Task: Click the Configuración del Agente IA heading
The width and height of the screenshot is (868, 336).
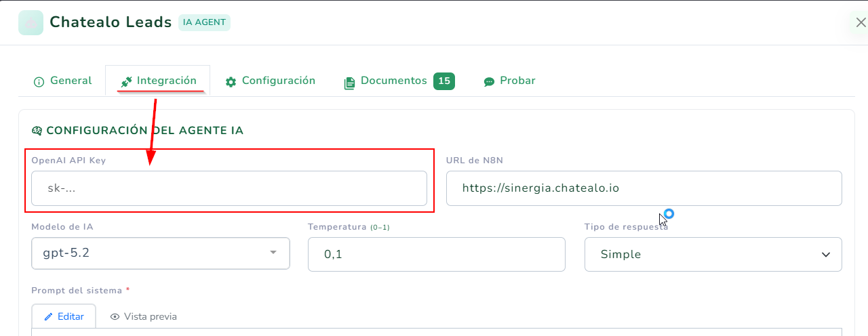Action: coord(145,131)
